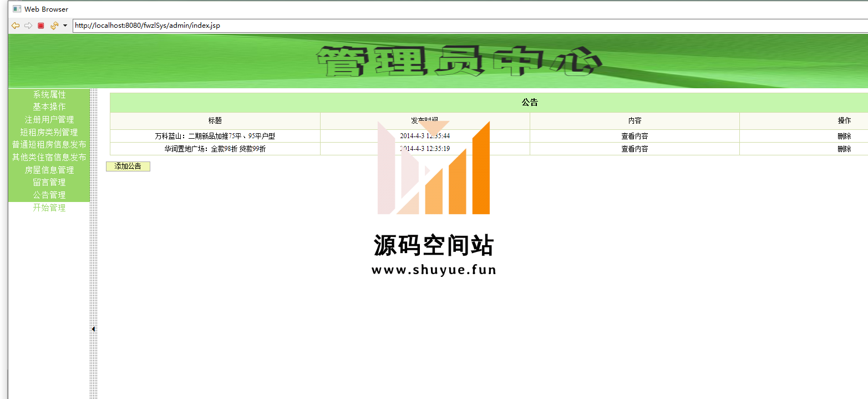
Task: Refresh the page with the reload icon
Action: coord(54,26)
